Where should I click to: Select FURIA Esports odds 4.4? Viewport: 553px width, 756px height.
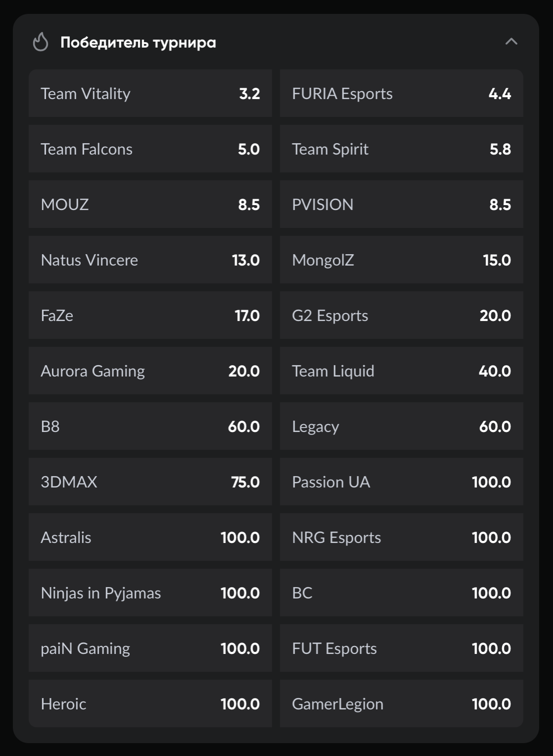[401, 94]
